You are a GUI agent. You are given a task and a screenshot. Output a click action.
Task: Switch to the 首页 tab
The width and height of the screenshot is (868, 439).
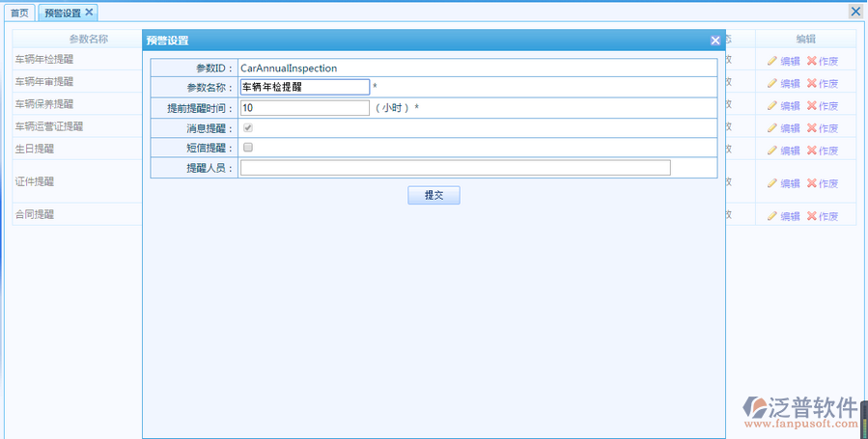click(19, 13)
